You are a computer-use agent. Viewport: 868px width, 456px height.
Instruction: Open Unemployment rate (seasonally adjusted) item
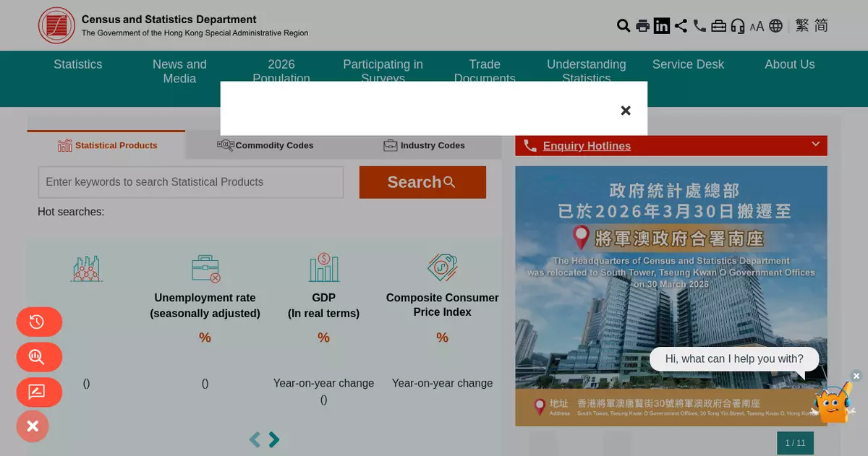coord(205,306)
